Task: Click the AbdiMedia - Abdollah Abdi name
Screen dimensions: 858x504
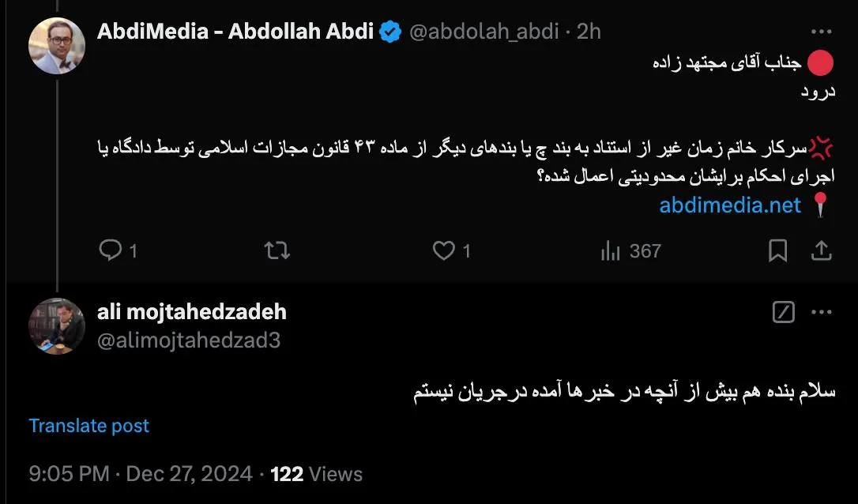Action: (235, 32)
